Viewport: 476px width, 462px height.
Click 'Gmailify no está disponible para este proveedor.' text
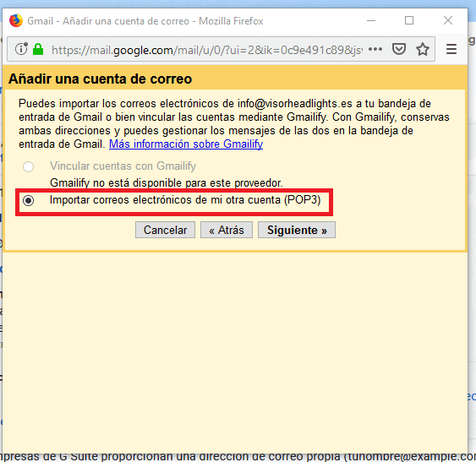point(166,183)
